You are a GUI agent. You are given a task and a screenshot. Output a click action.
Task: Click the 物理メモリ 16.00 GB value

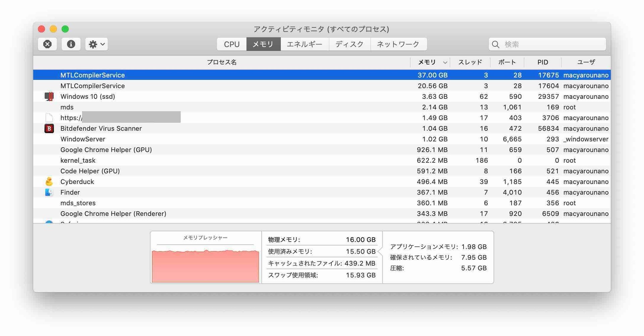click(x=361, y=240)
